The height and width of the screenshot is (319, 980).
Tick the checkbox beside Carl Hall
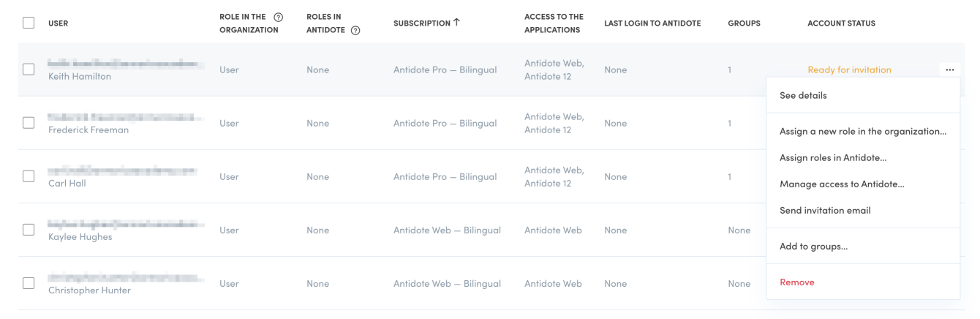click(29, 176)
